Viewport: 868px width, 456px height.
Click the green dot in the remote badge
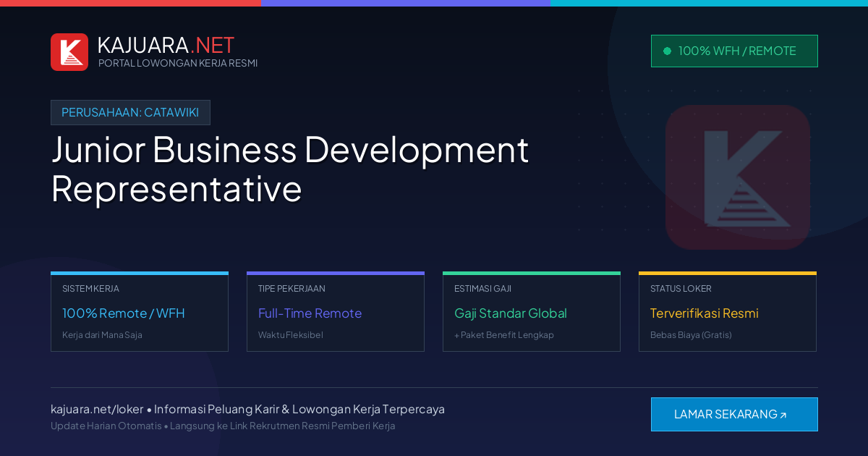point(667,51)
